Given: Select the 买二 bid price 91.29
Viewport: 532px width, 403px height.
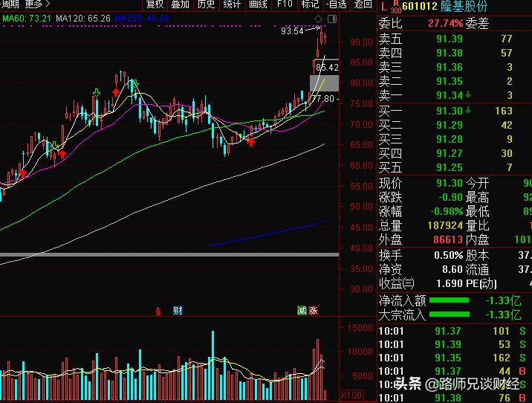Looking at the screenshot, I should [450, 125].
